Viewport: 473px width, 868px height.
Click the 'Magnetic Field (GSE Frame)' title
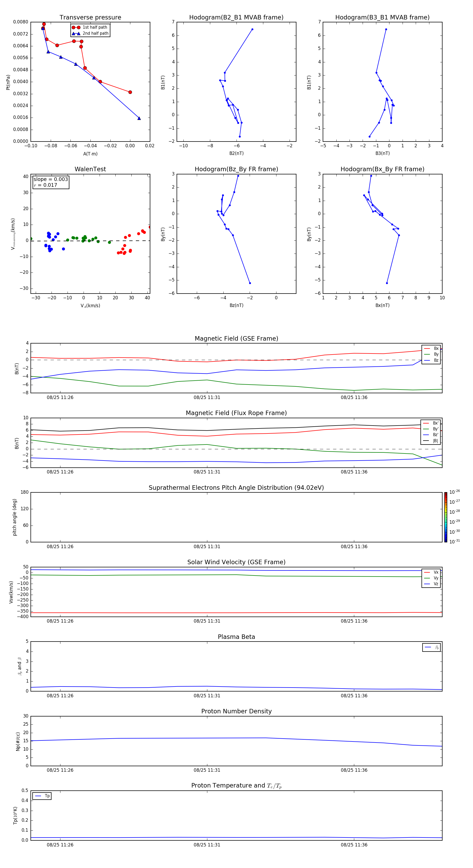click(x=236, y=339)
